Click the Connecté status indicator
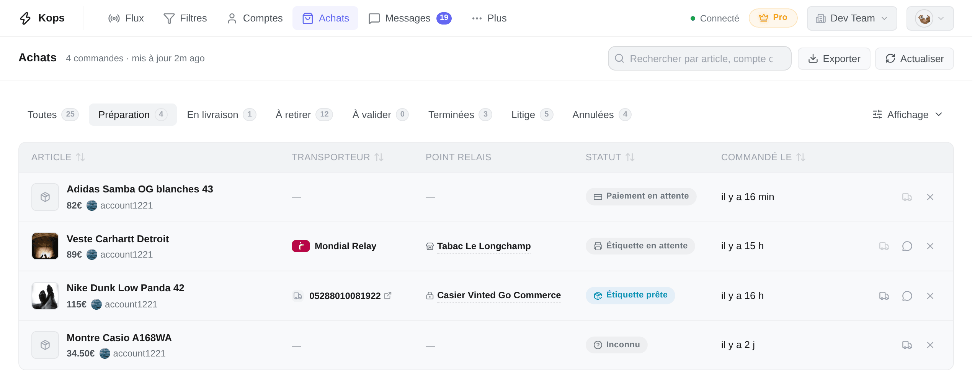Image resolution: width=980 pixels, height=381 pixels. point(715,18)
